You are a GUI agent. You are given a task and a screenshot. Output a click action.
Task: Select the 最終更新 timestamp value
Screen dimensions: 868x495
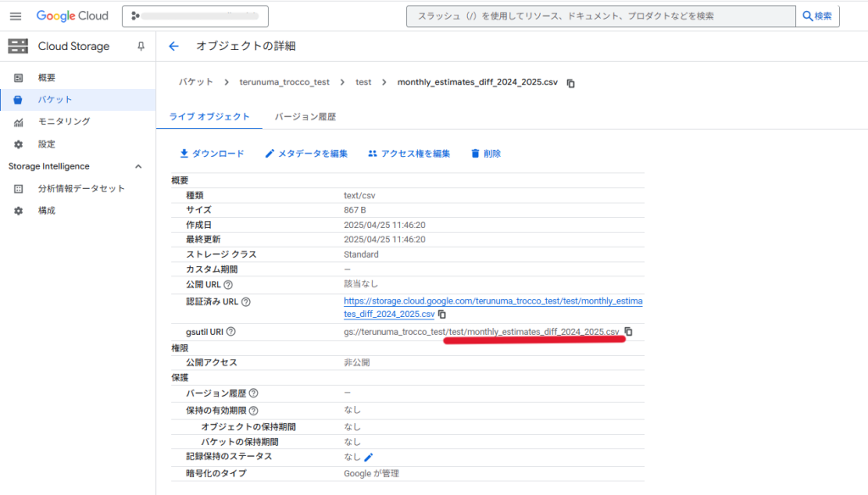pos(384,239)
